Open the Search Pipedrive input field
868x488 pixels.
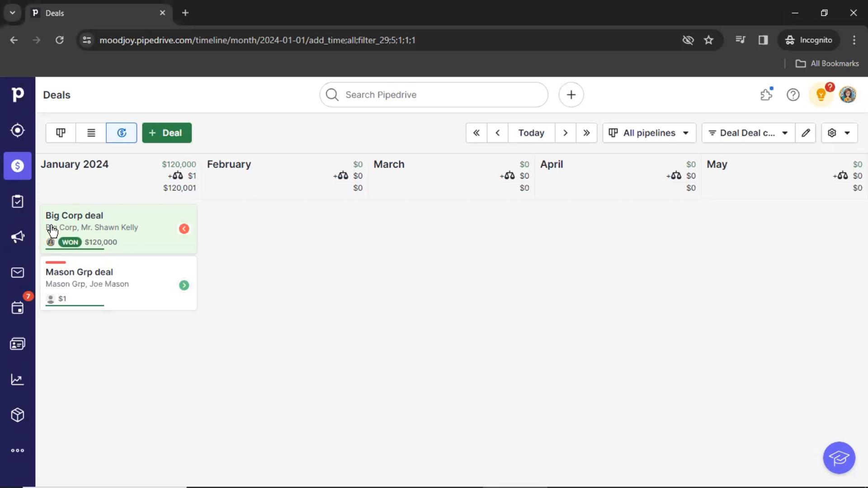pyautogui.click(x=434, y=95)
